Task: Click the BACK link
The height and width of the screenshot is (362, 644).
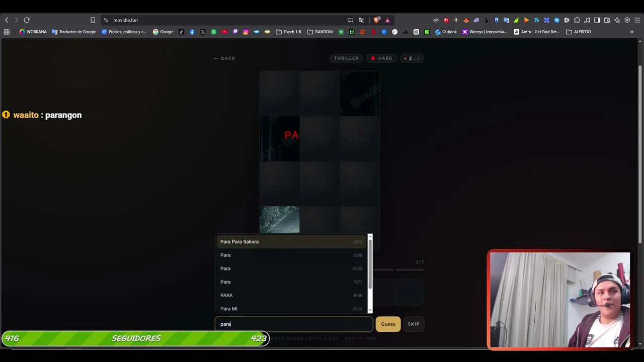Action: click(x=225, y=58)
